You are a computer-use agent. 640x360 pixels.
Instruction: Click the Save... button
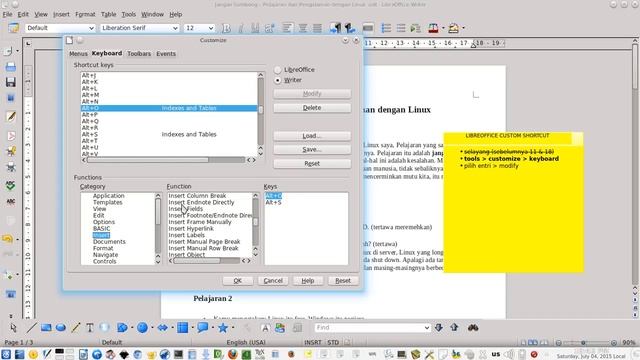pyautogui.click(x=312, y=150)
